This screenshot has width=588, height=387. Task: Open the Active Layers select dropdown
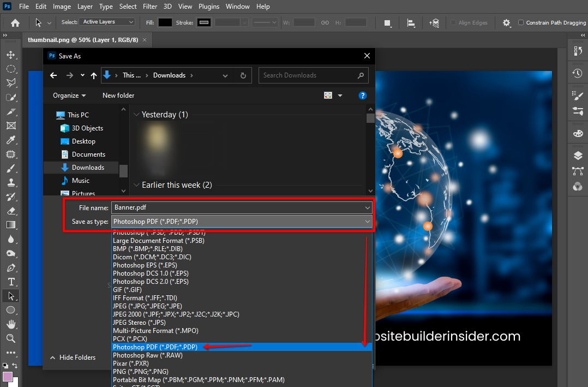coord(108,22)
